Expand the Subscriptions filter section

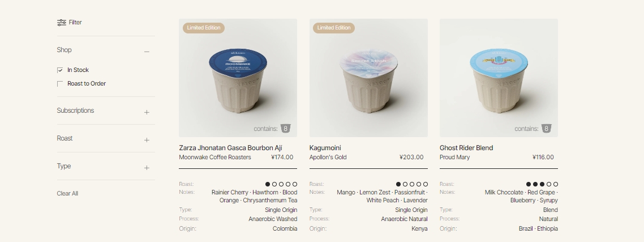tap(147, 112)
